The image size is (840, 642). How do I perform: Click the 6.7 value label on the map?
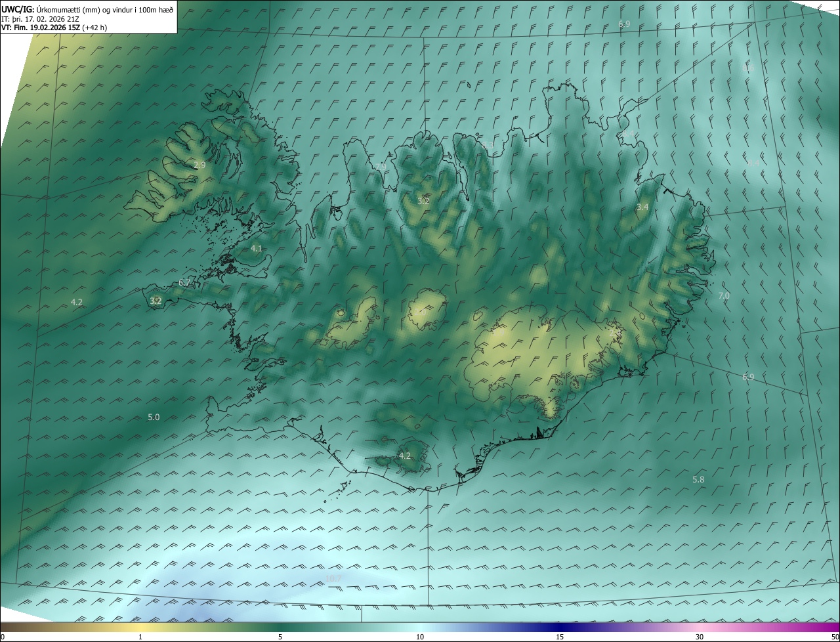coord(184,283)
